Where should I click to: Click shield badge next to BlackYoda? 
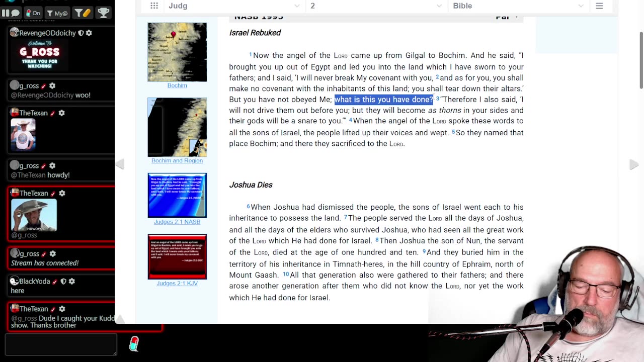tap(63, 282)
